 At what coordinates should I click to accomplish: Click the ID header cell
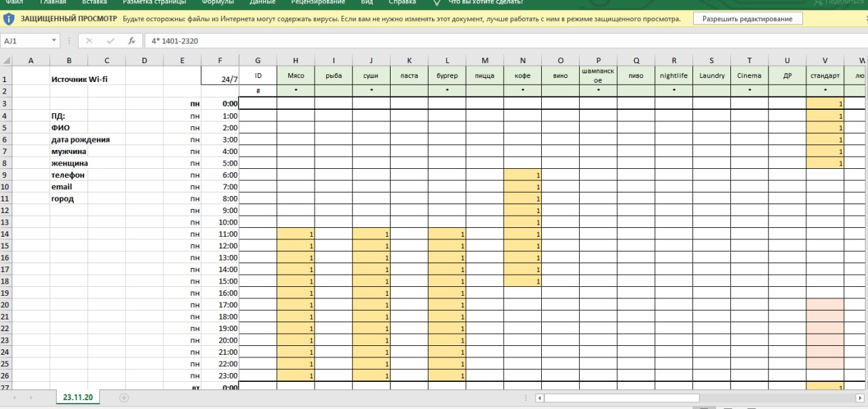(x=258, y=75)
